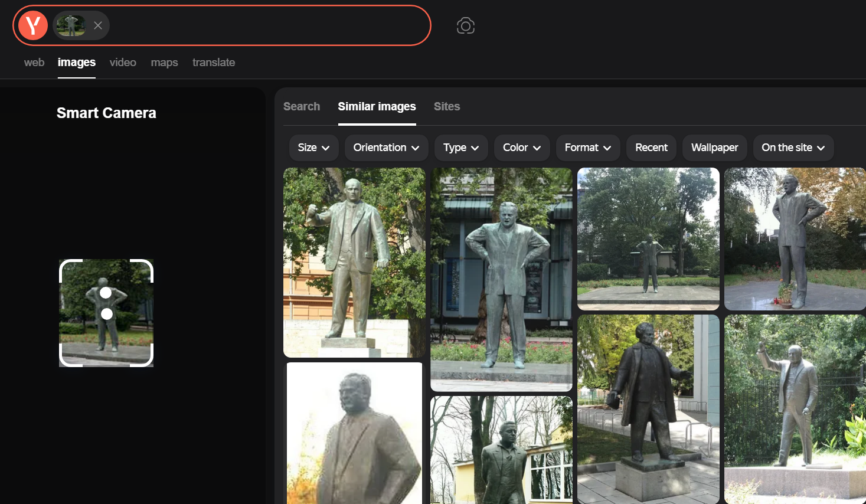
Task: Select the upper dot marker on statue
Action: point(106,293)
